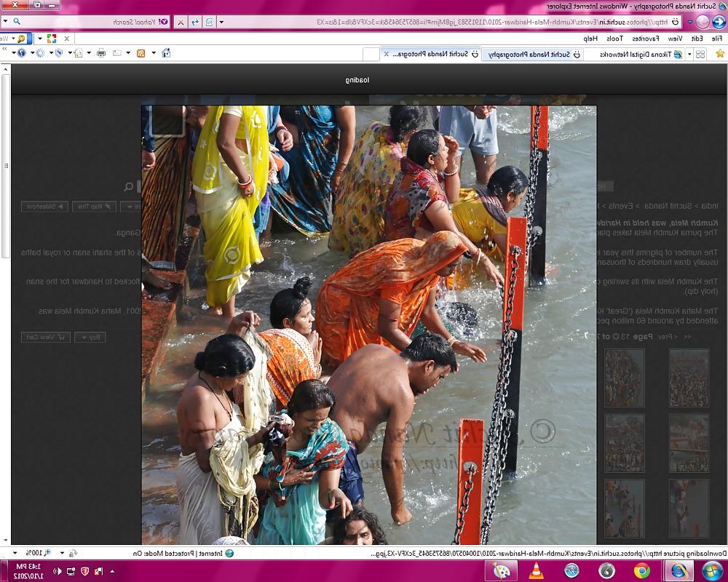Show hidden tray icons arrow
The width and height of the screenshot is (728, 582).
pos(112,571)
